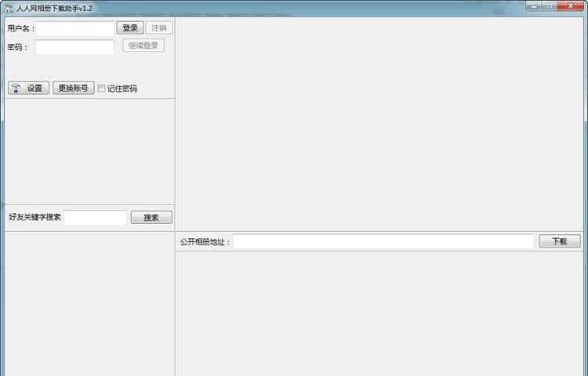Maximize the application window
Image resolution: width=588 pixels, height=376 pixels.
click(550, 6)
